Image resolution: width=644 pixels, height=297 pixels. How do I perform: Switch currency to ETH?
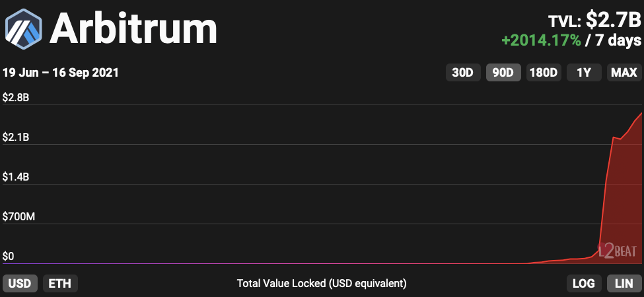point(61,284)
